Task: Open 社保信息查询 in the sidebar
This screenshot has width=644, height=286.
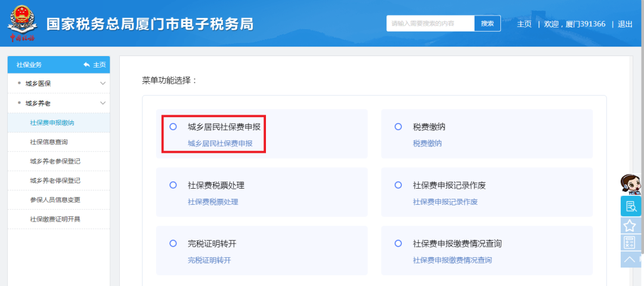Action: (x=48, y=142)
